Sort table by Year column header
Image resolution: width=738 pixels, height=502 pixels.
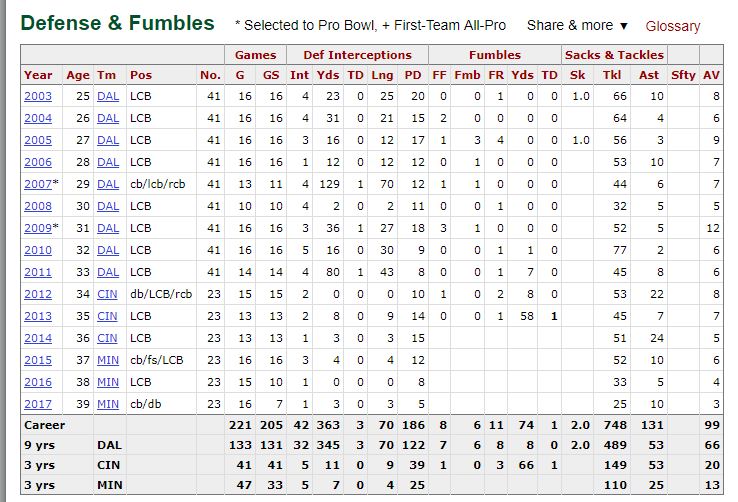(38, 75)
